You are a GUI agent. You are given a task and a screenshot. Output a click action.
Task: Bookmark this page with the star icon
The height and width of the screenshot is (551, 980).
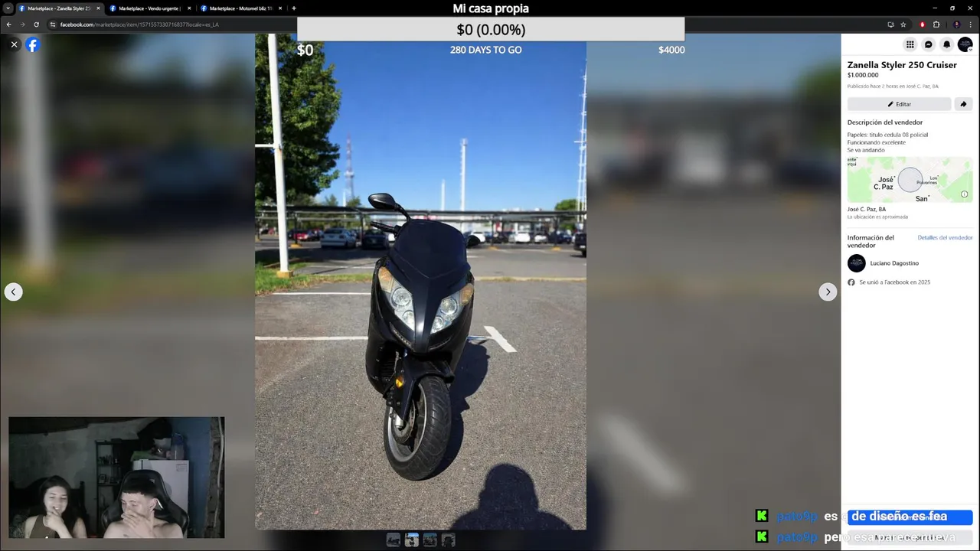[x=903, y=24]
